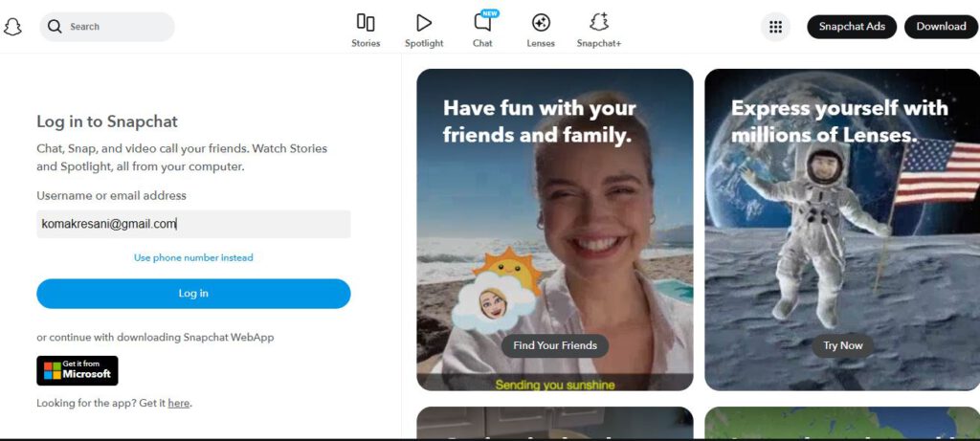Click the Snapchat ghost logo

point(12,27)
